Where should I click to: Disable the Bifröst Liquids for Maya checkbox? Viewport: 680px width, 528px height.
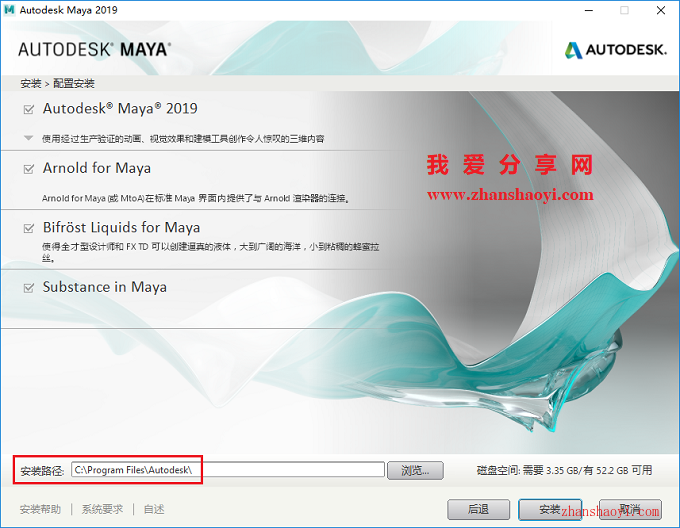point(28,228)
